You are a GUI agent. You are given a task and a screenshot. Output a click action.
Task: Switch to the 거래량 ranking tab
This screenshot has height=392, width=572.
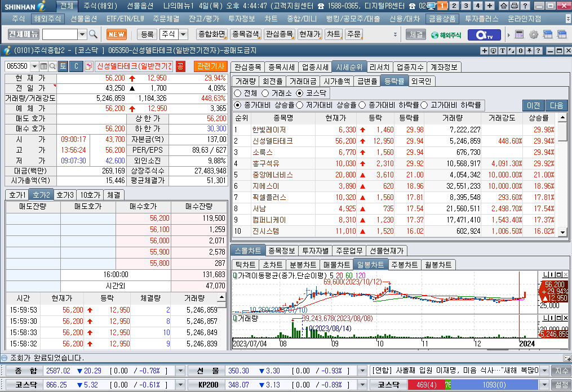tap(246, 81)
